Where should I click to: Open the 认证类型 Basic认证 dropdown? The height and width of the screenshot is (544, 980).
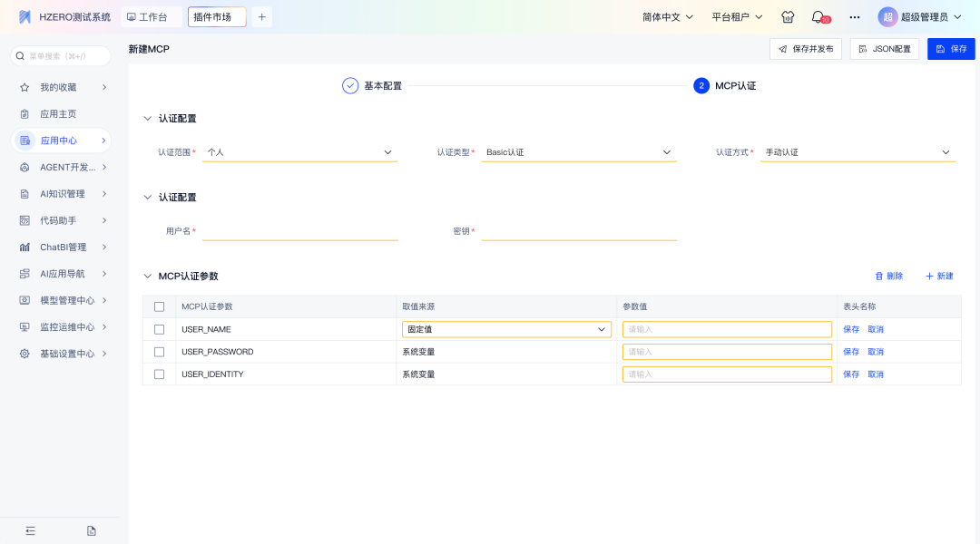tap(578, 152)
